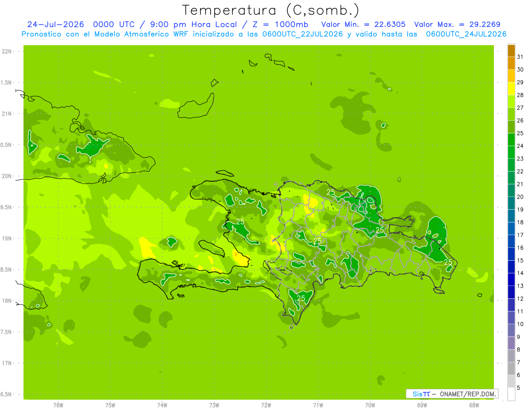
Task: Click the '20' colorbar value label
Action: click(520, 197)
